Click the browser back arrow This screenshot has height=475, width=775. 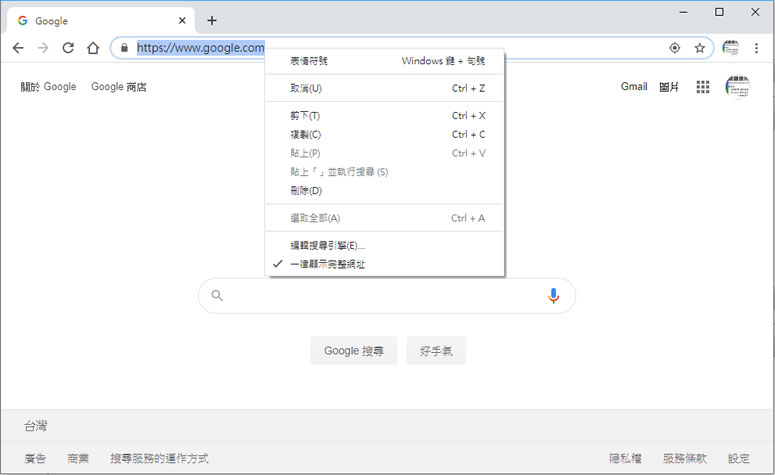pos(18,48)
